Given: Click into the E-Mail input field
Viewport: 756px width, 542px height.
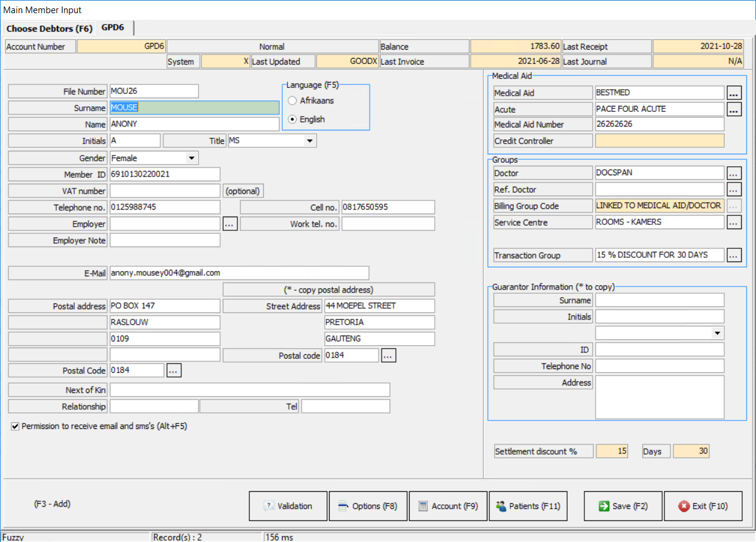Looking at the screenshot, I should pyautogui.click(x=239, y=273).
